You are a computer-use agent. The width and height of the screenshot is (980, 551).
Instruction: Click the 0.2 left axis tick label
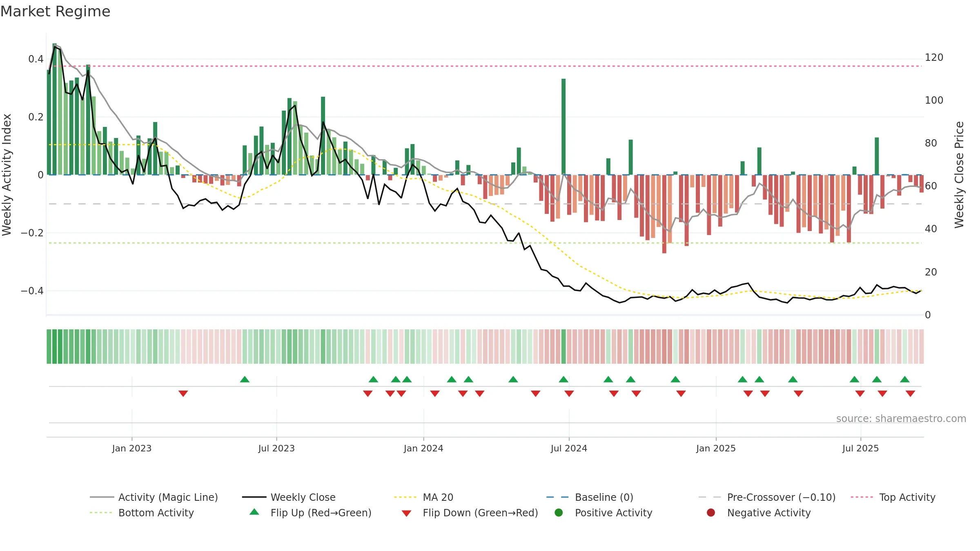(36, 117)
